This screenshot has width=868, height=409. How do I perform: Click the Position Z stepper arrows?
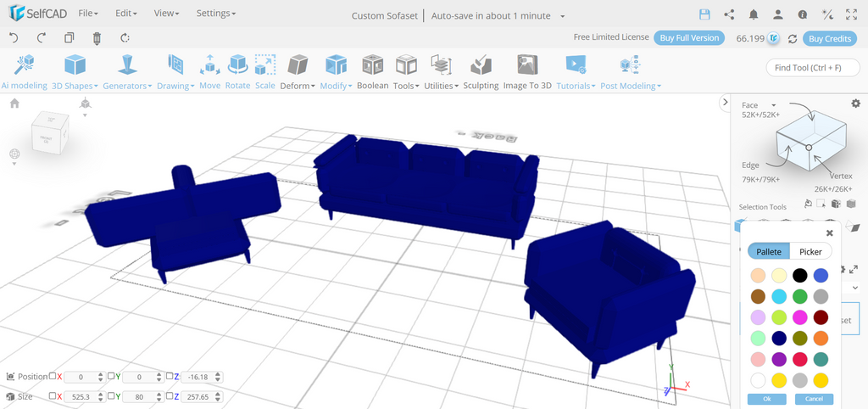click(x=217, y=377)
